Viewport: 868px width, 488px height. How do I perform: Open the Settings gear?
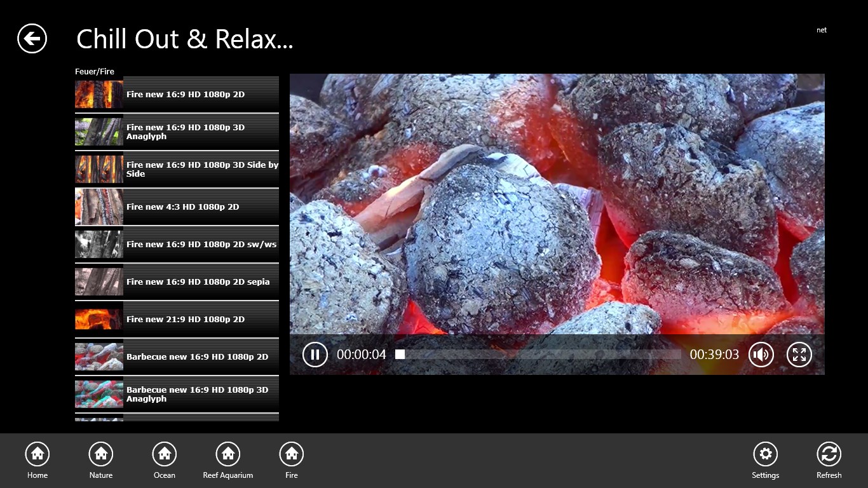click(765, 454)
